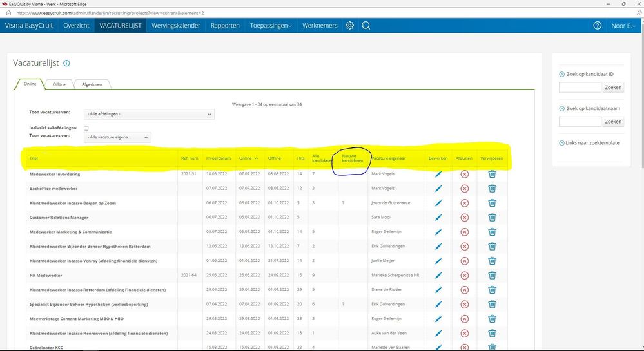Screen dimensions: 644x351
Task: Open the Rapporten menu item
Action: [225, 26]
